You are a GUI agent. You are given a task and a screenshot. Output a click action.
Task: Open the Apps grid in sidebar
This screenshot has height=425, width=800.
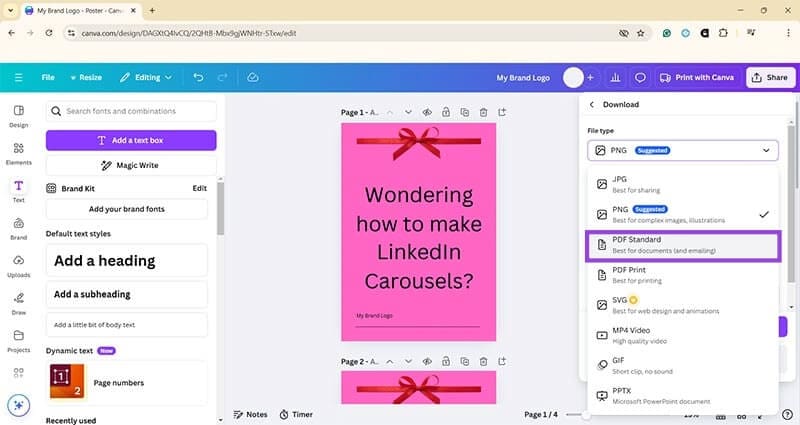(18, 373)
